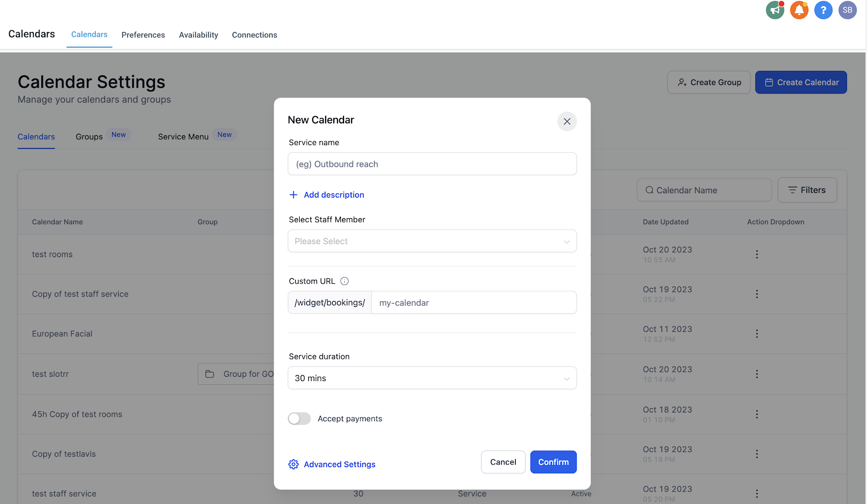This screenshot has height=504, width=867.
Task: Open the orange notification bell
Action: tap(799, 10)
